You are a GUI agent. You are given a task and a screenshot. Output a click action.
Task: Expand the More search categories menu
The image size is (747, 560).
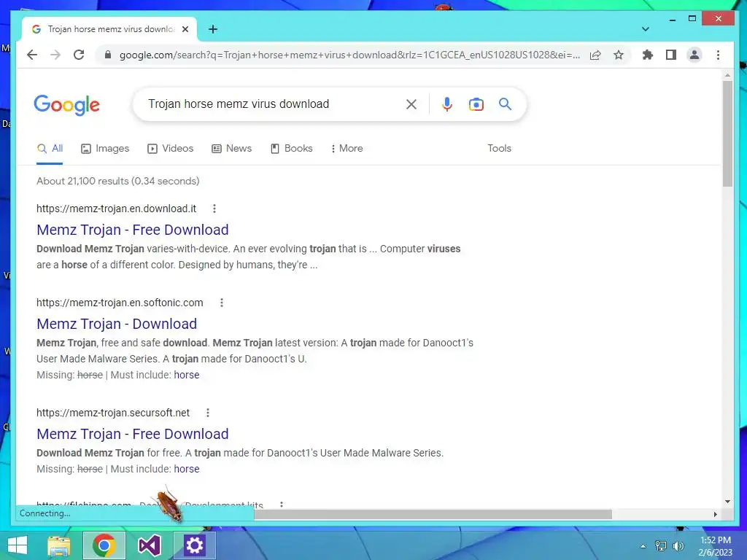pyautogui.click(x=347, y=149)
